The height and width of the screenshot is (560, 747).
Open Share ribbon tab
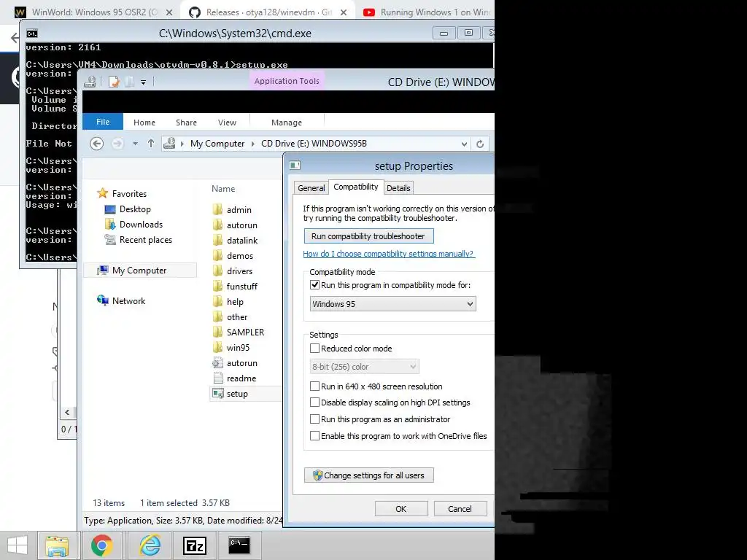pyautogui.click(x=186, y=122)
